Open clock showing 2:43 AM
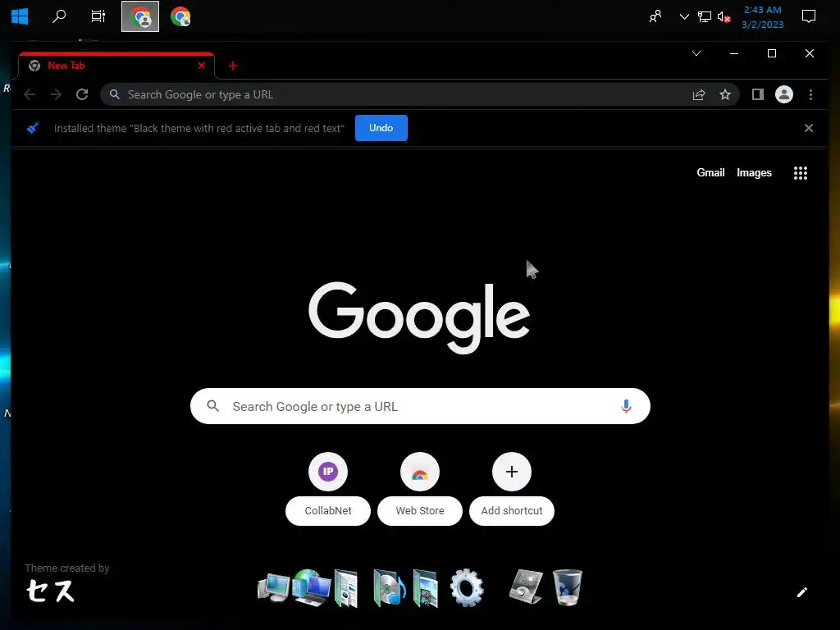 [762, 17]
